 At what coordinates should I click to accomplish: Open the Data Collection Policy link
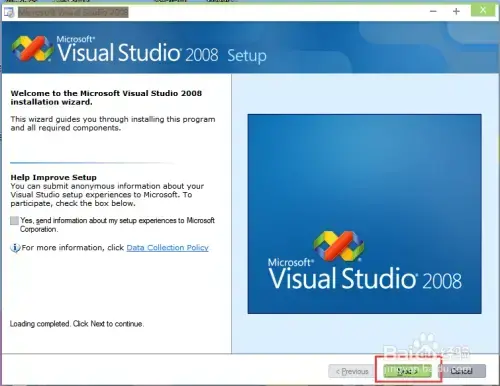pyautogui.click(x=167, y=248)
